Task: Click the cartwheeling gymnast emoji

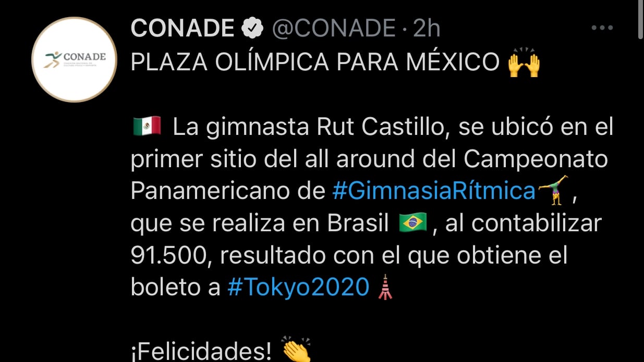Action: click(x=553, y=190)
